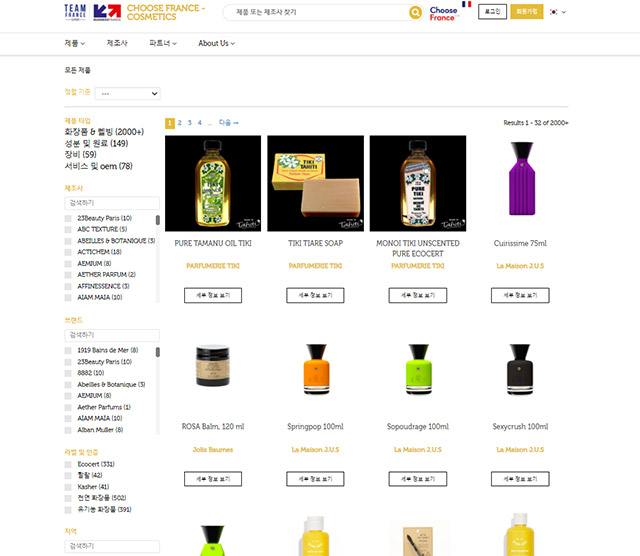Expand the About Us menu
640x556 pixels.
[216, 43]
